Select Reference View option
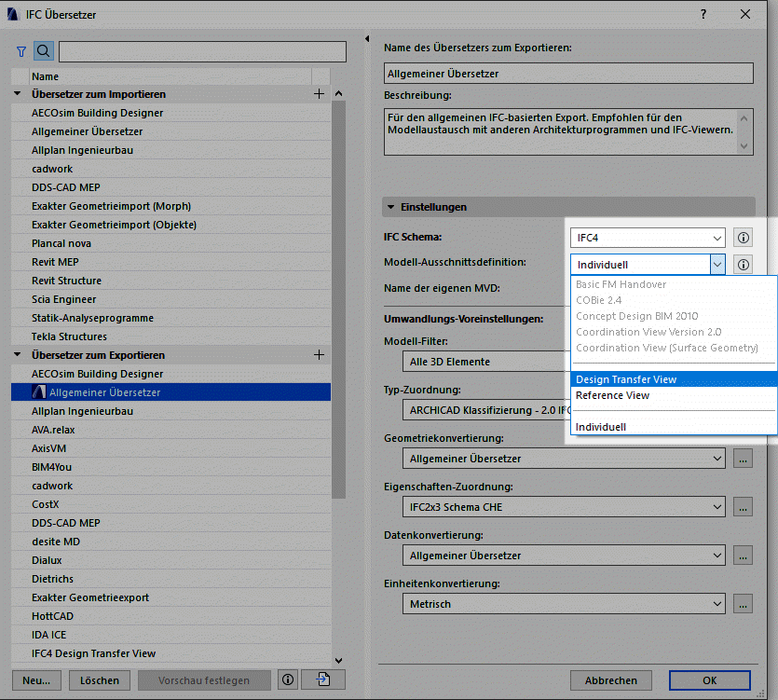This screenshot has width=778, height=700. (674, 396)
